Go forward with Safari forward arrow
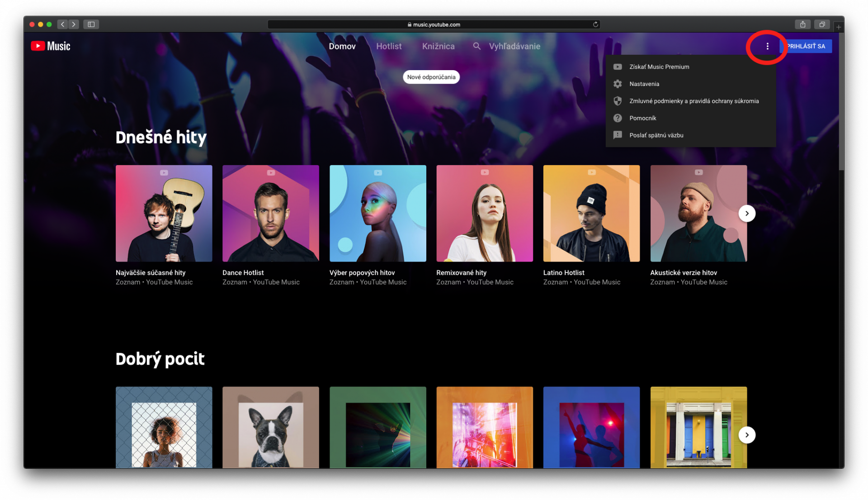Viewport: 868px width, 500px height. pos(74,24)
